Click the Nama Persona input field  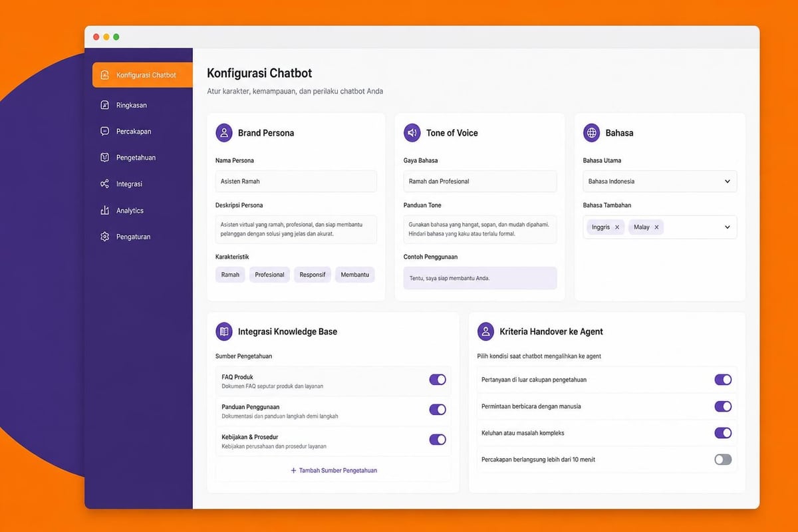(296, 182)
